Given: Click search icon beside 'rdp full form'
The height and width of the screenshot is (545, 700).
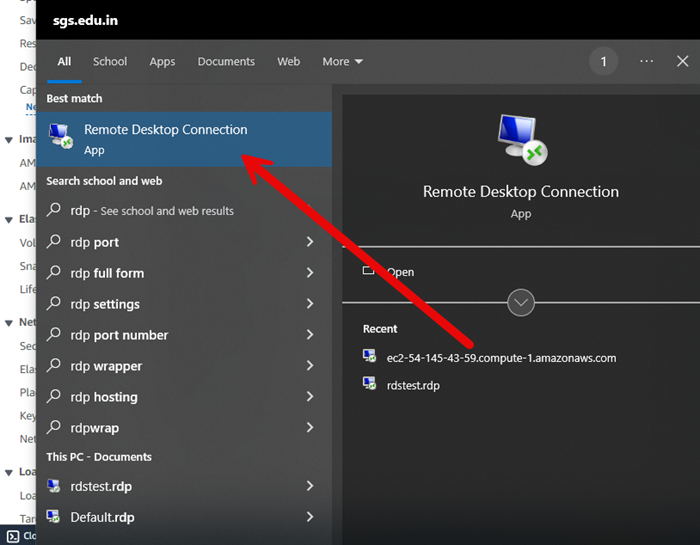Looking at the screenshot, I should tap(54, 272).
